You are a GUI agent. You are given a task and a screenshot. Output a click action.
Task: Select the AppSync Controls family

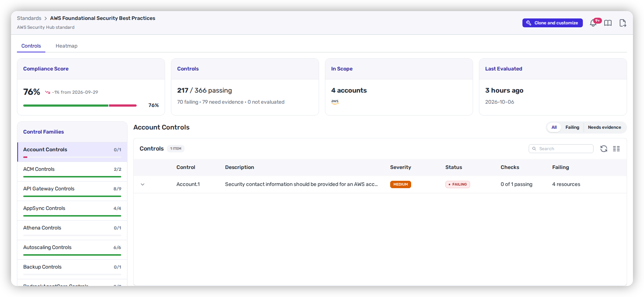click(x=72, y=211)
